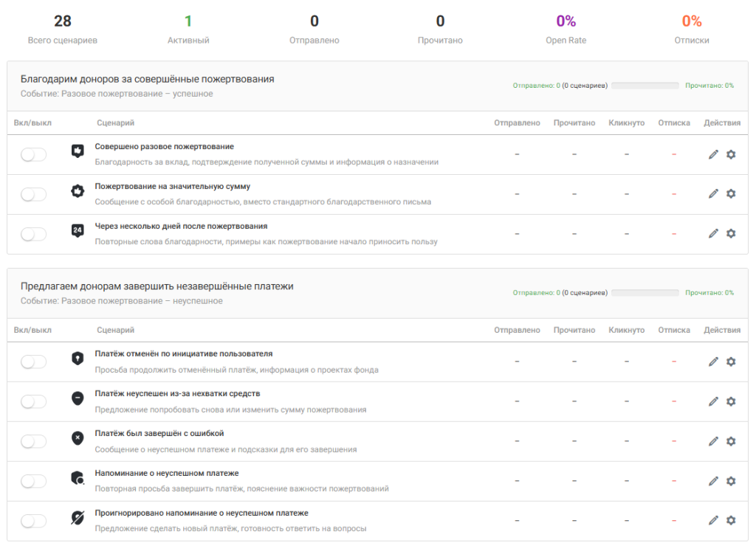The height and width of the screenshot is (546, 756).
Task: Edit 'Через несколько дней после пожертвования' scenario
Action: click(713, 233)
